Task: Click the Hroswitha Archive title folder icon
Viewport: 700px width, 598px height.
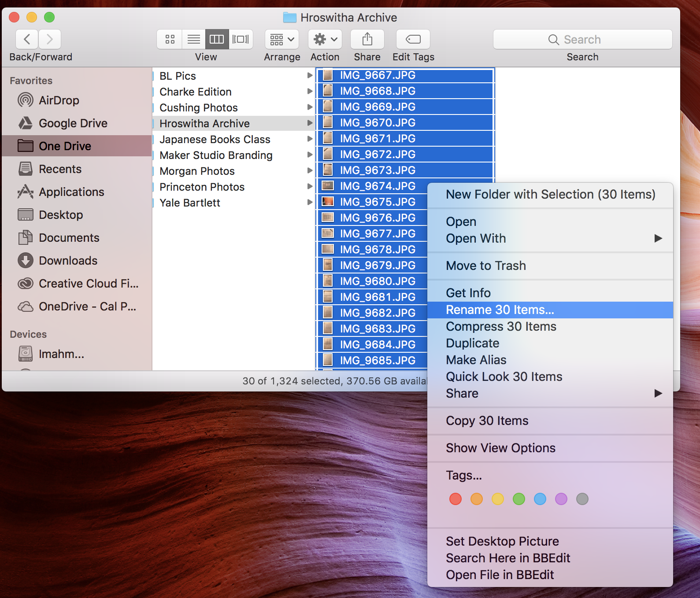Action: point(289,18)
